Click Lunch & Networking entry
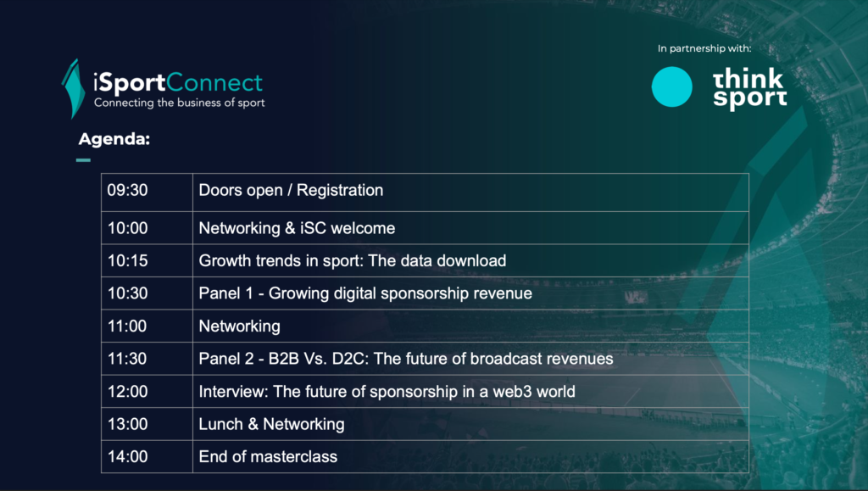 coord(271,424)
